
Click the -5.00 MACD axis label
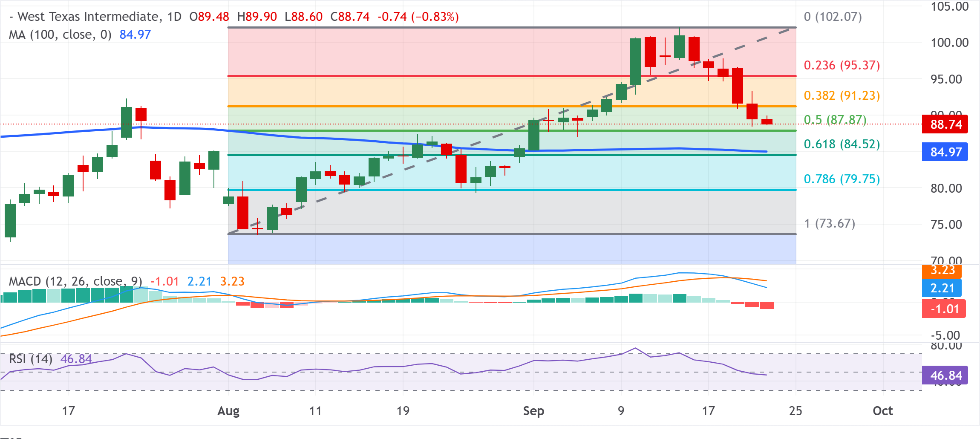pyautogui.click(x=945, y=335)
